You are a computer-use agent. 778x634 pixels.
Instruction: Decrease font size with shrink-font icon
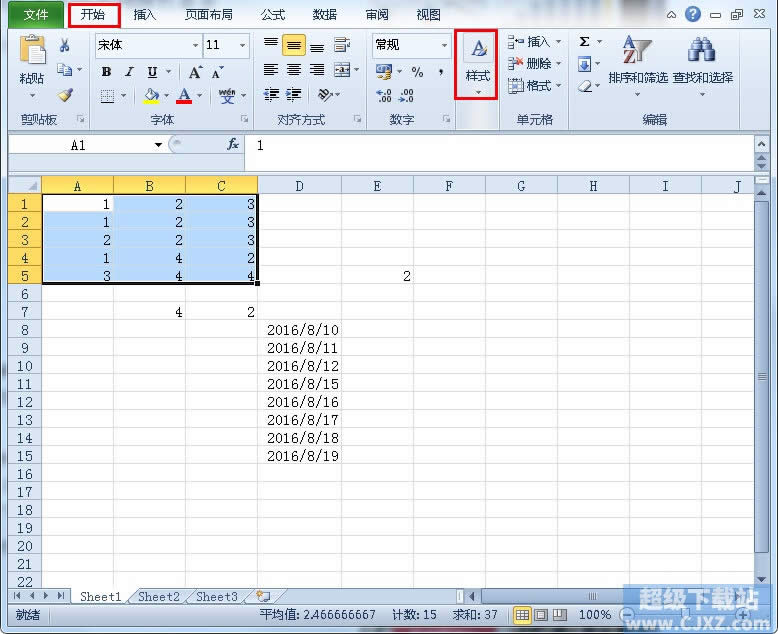pyautogui.click(x=217, y=73)
